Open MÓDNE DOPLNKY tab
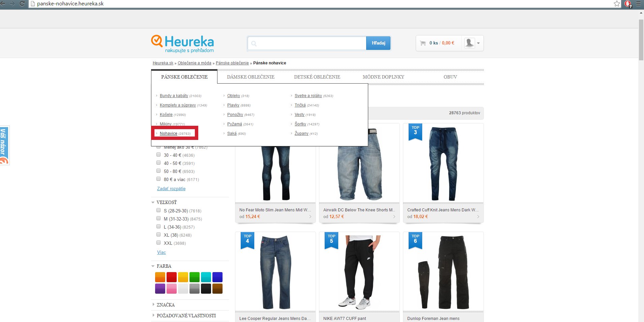Image resolution: width=644 pixels, height=322 pixels. pos(383,77)
